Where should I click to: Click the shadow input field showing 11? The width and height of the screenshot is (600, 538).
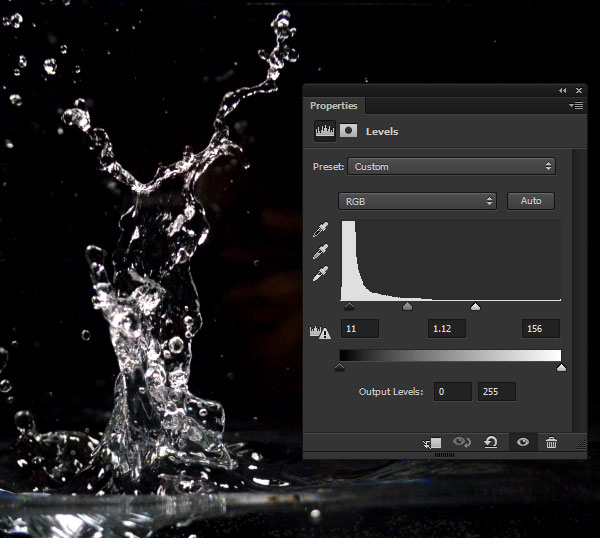pos(360,329)
